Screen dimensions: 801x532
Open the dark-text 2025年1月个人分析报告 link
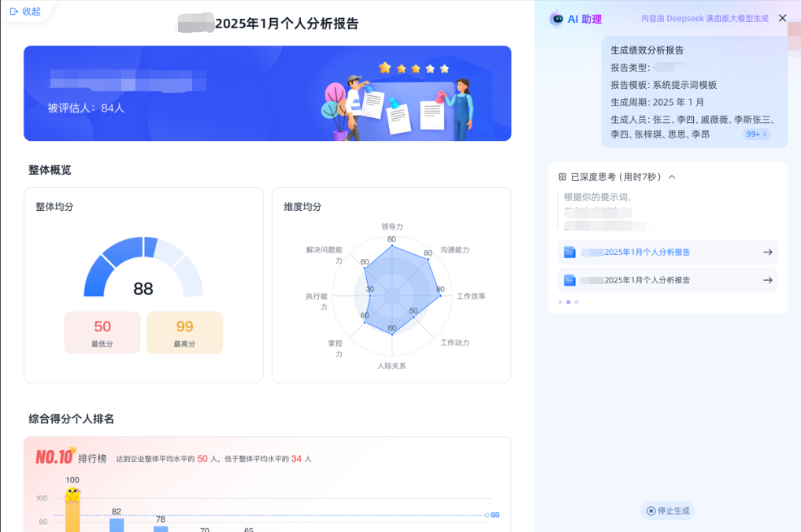647,280
